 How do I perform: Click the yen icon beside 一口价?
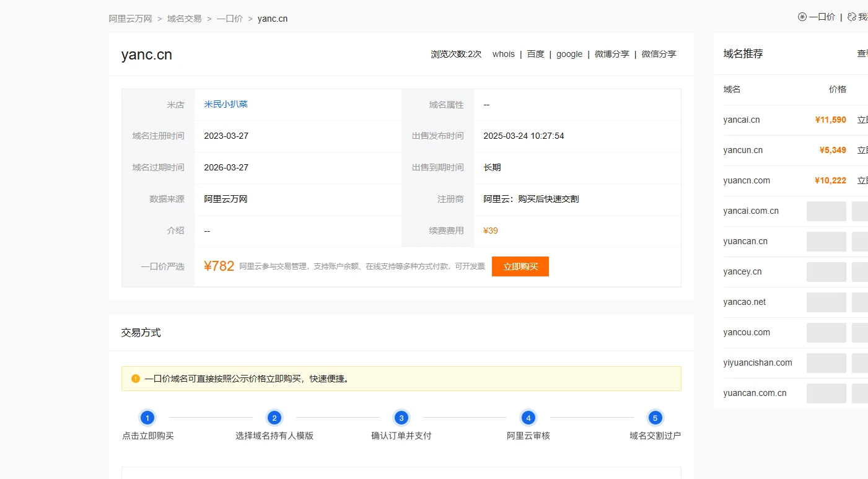pyautogui.click(x=802, y=17)
